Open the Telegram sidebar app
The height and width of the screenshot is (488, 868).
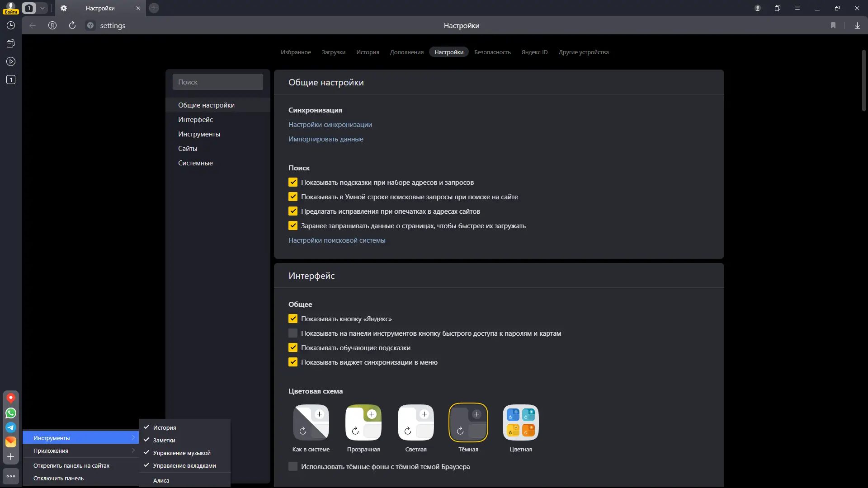click(x=11, y=427)
